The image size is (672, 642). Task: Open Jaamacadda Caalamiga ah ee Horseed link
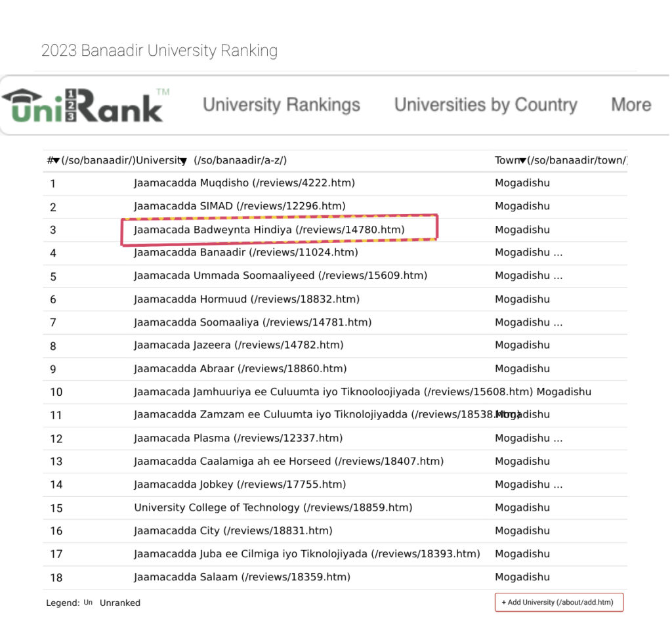289,461
